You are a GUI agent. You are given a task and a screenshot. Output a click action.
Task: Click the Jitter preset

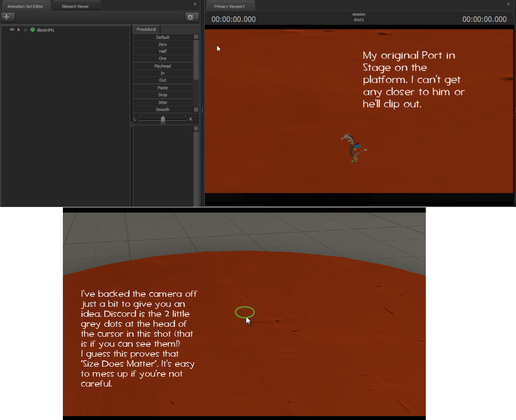point(163,102)
